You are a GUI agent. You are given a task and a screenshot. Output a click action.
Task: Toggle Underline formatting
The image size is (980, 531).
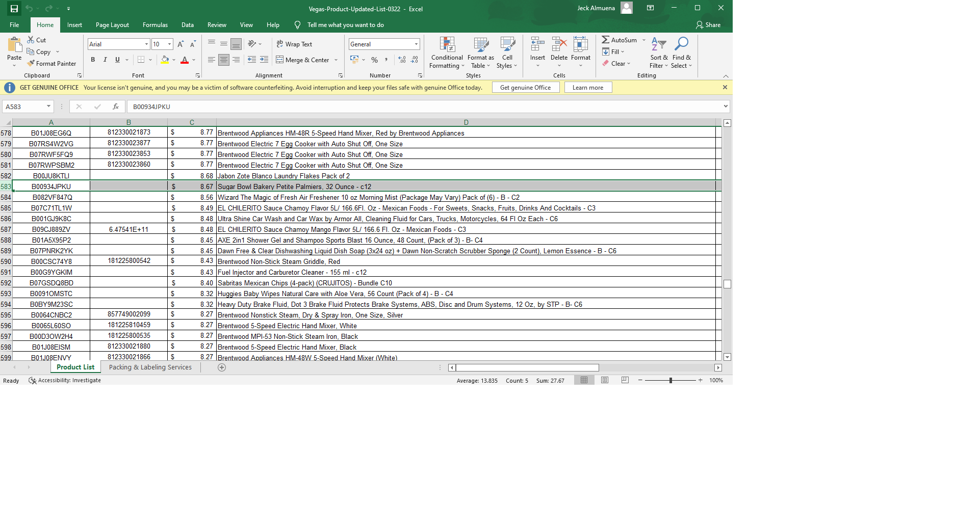pyautogui.click(x=117, y=60)
